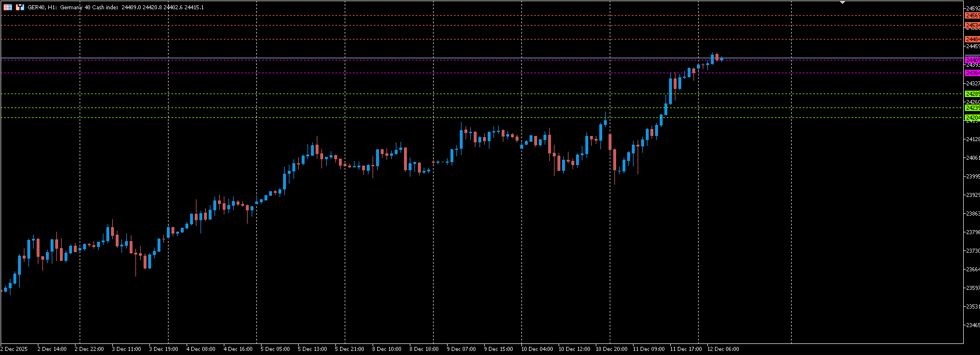Click the 11 Dec 09:00 time label
Screen dimensions: 980x355
[x=649, y=349]
